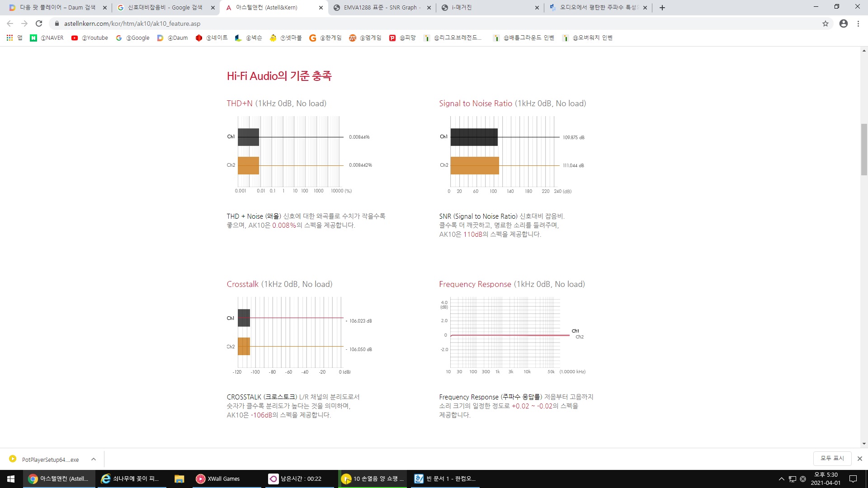The image size is (868, 488).
Task: Open Internet Explorer 쇠나무에 꽃이 taskbar item
Action: pos(132,479)
